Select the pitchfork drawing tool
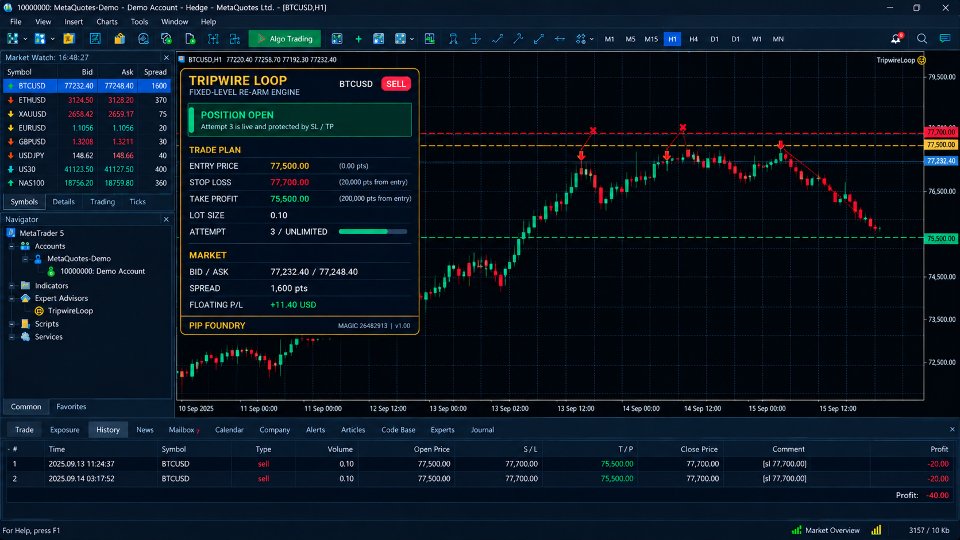 (518, 39)
